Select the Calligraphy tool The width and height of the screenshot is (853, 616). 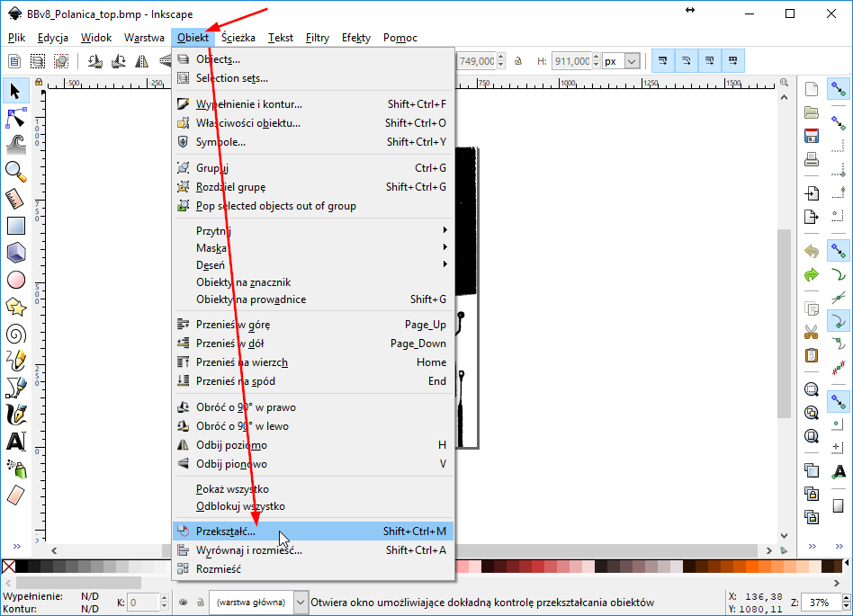click(16, 415)
